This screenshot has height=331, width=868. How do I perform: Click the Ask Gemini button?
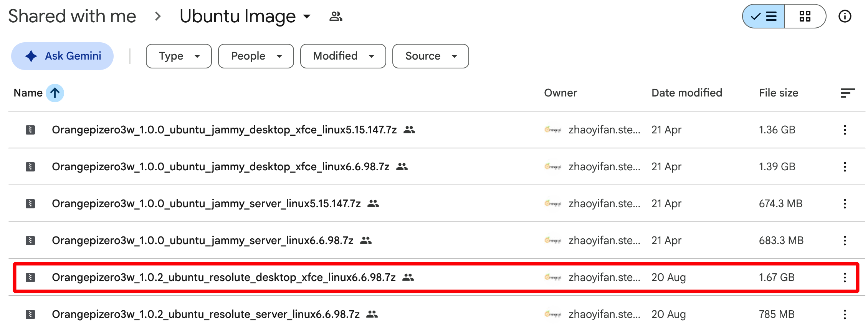click(62, 56)
